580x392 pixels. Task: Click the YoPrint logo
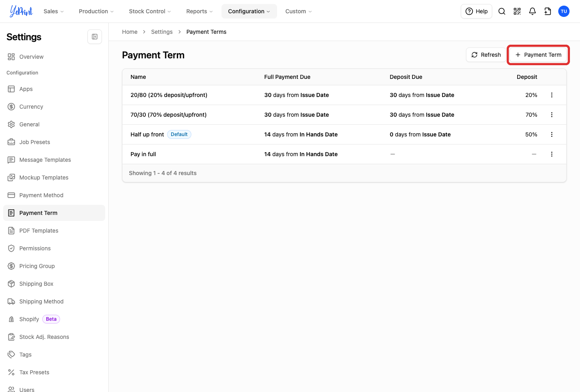point(21,11)
